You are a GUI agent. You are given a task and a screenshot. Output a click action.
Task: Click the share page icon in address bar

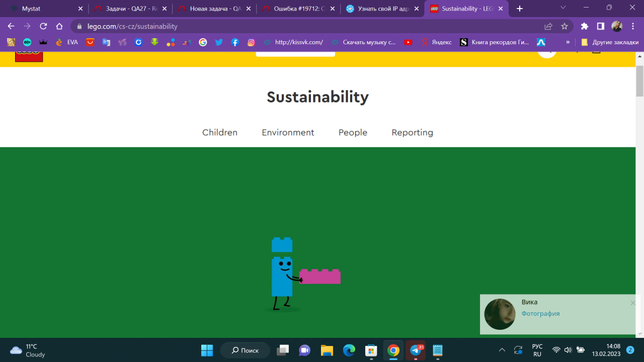[548, 26]
